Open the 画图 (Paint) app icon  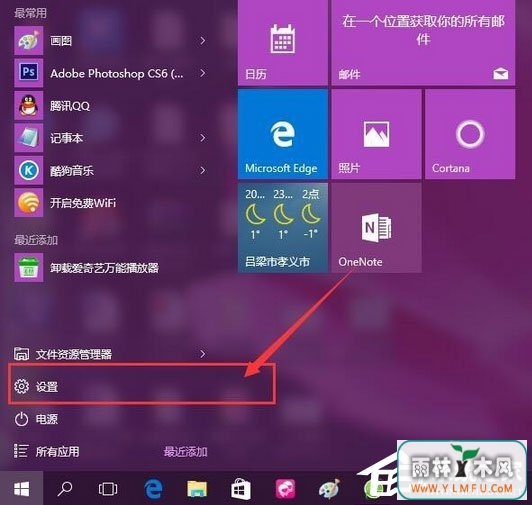point(28,41)
